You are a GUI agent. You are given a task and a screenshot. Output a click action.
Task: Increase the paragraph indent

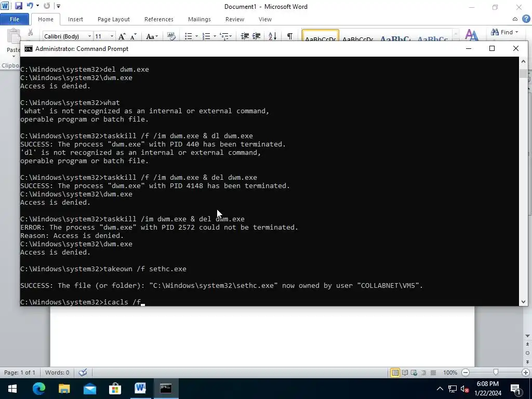[257, 36]
